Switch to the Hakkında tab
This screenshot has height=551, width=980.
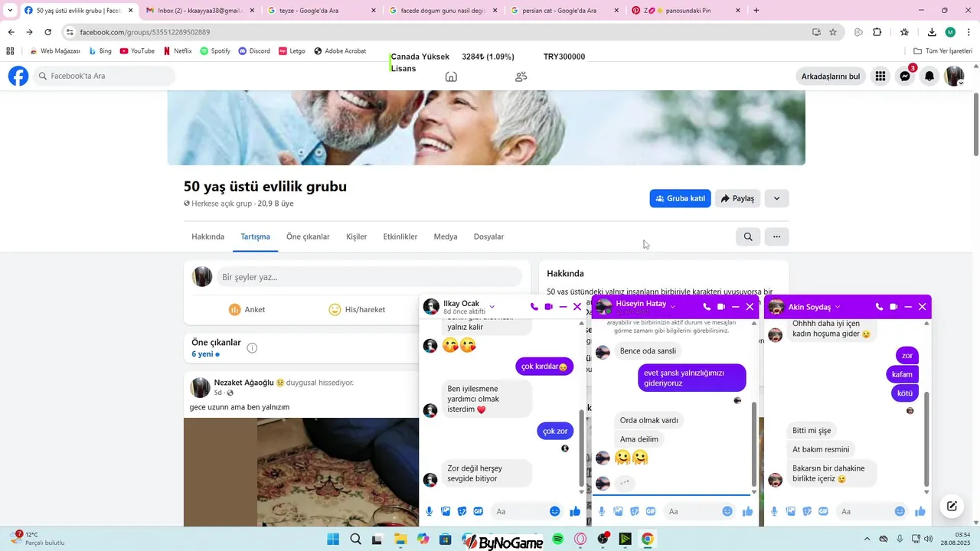click(x=207, y=236)
